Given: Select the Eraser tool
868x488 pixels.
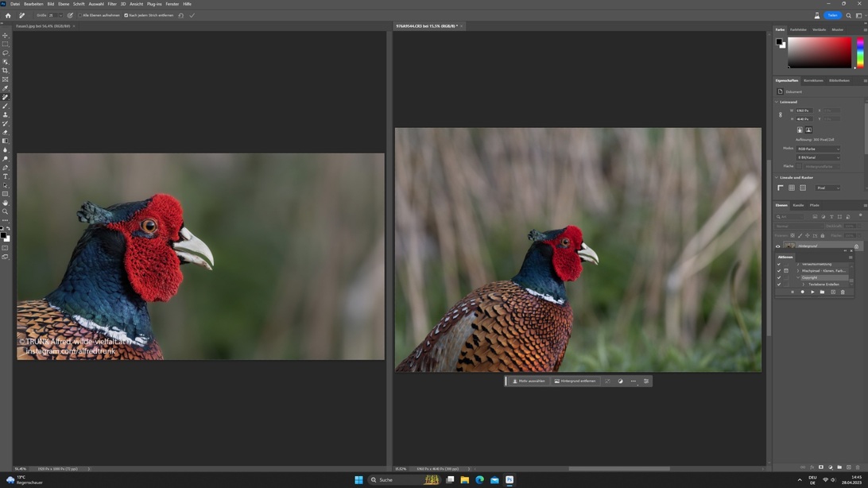Looking at the screenshot, I should pos(6,133).
